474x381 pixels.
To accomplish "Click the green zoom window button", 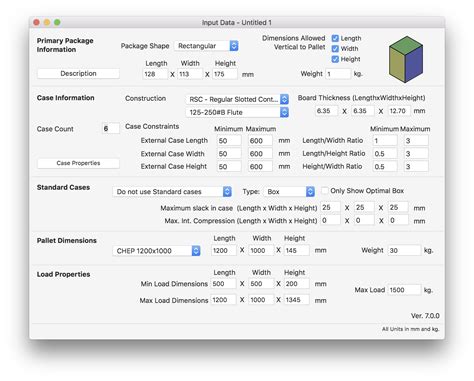I will pyautogui.click(x=57, y=22).
